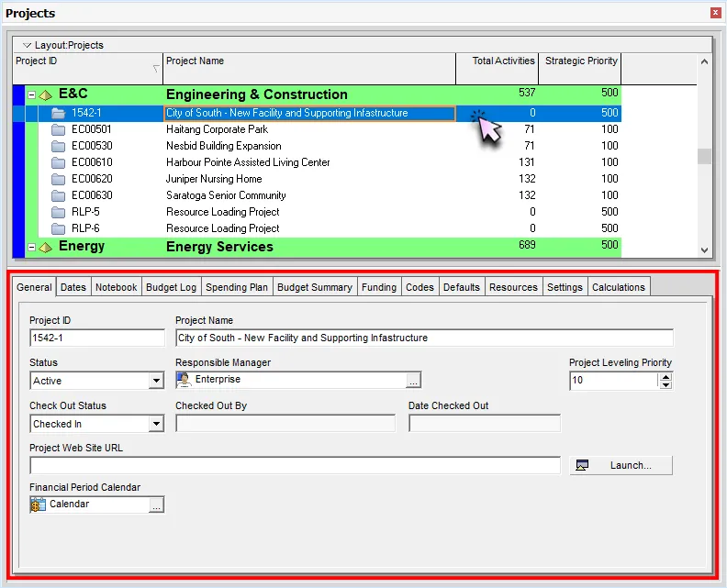Click the Responsible Manager person icon
This screenshot has width=727, height=588.
184,379
